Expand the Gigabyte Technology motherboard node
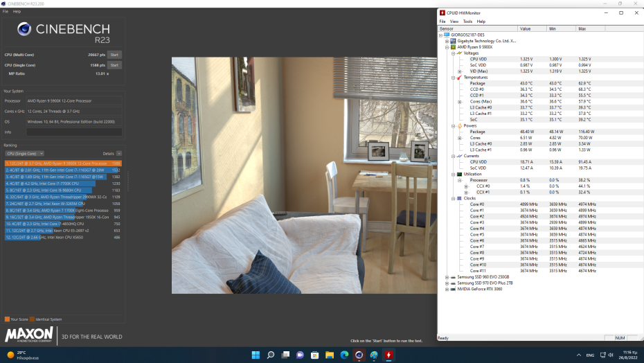This screenshot has height=363, width=644. (x=447, y=41)
